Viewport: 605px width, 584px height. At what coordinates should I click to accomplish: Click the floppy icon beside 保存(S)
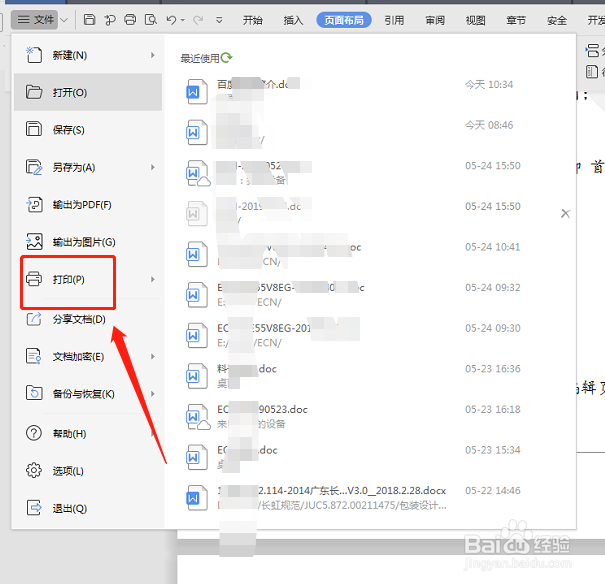(x=34, y=129)
